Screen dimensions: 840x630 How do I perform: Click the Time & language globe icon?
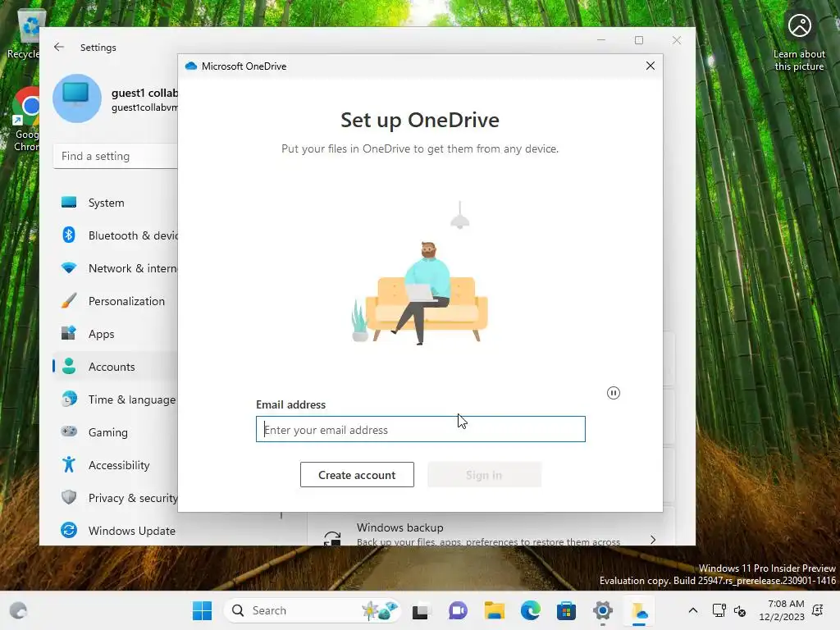[69, 399]
